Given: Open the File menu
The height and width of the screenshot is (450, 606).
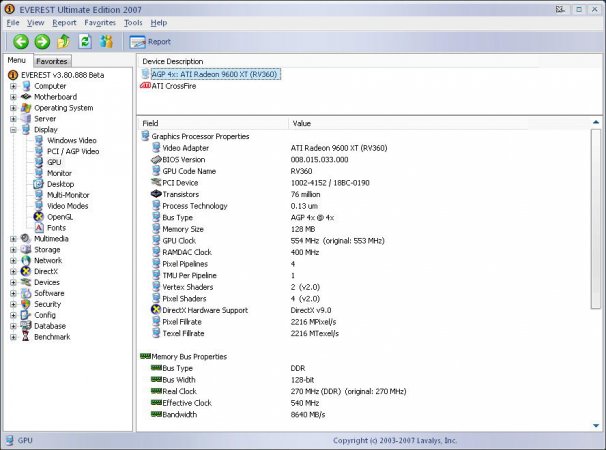Looking at the screenshot, I should click(x=13, y=23).
